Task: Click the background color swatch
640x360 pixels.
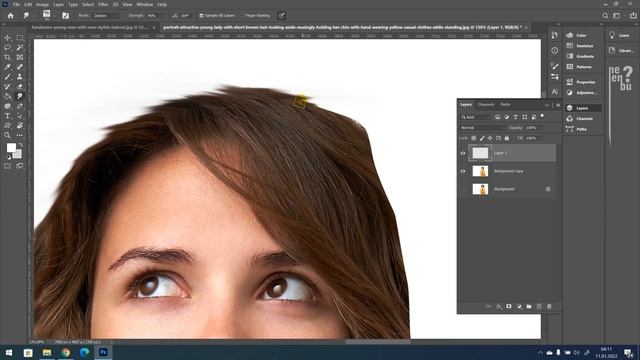Action: (x=18, y=155)
